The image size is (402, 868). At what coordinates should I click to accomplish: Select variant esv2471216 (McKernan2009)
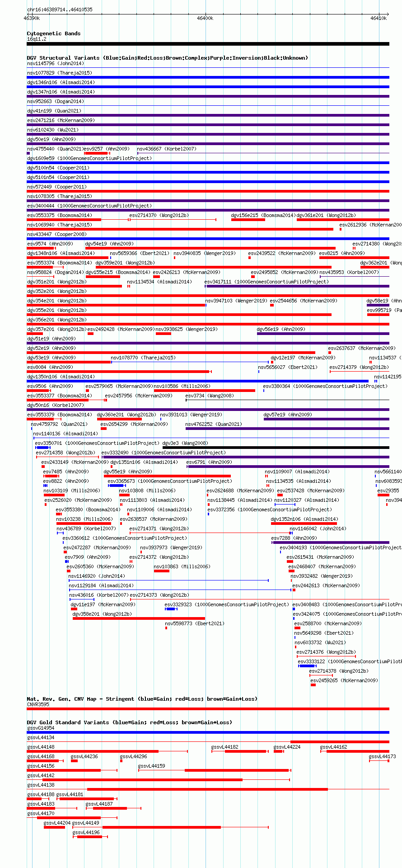tap(61, 120)
